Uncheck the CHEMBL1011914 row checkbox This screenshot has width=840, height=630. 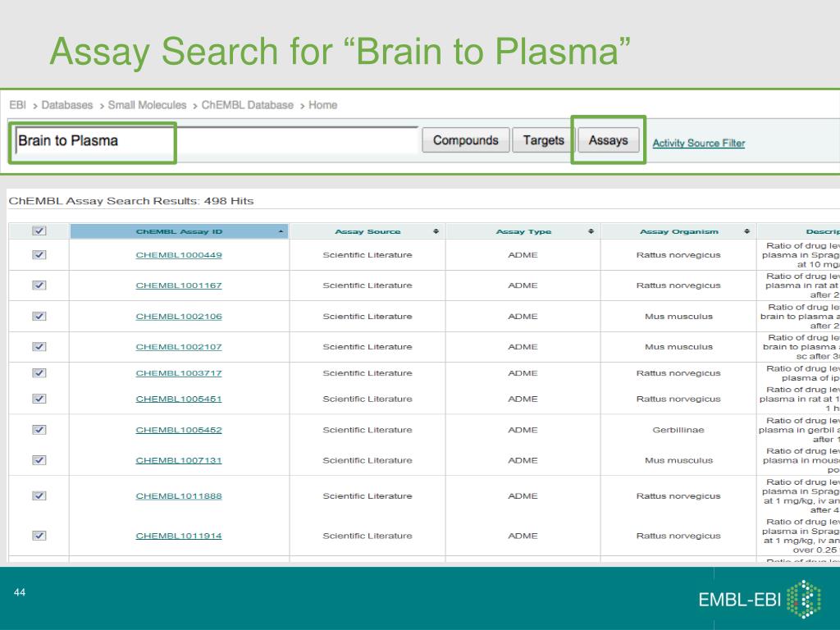[x=39, y=535]
